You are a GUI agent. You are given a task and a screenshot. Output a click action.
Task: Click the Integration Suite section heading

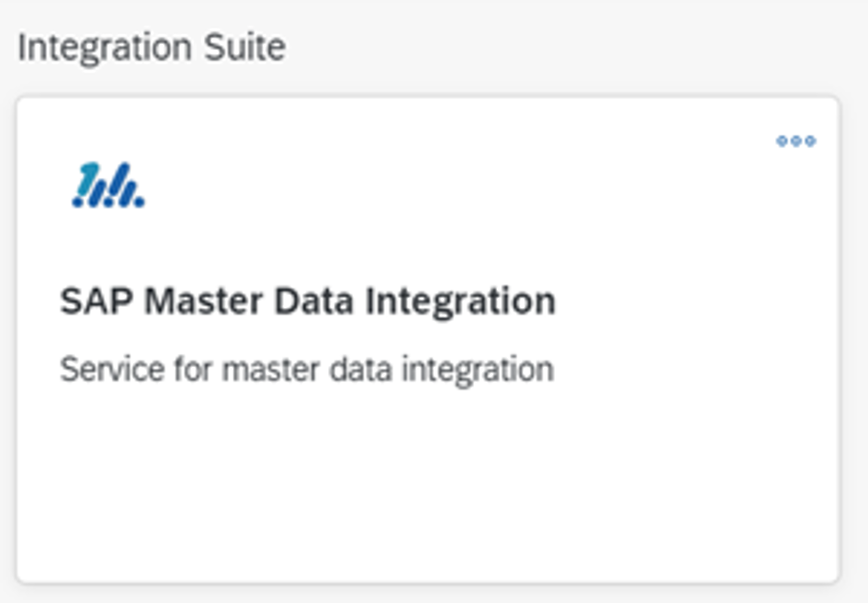[151, 47]
